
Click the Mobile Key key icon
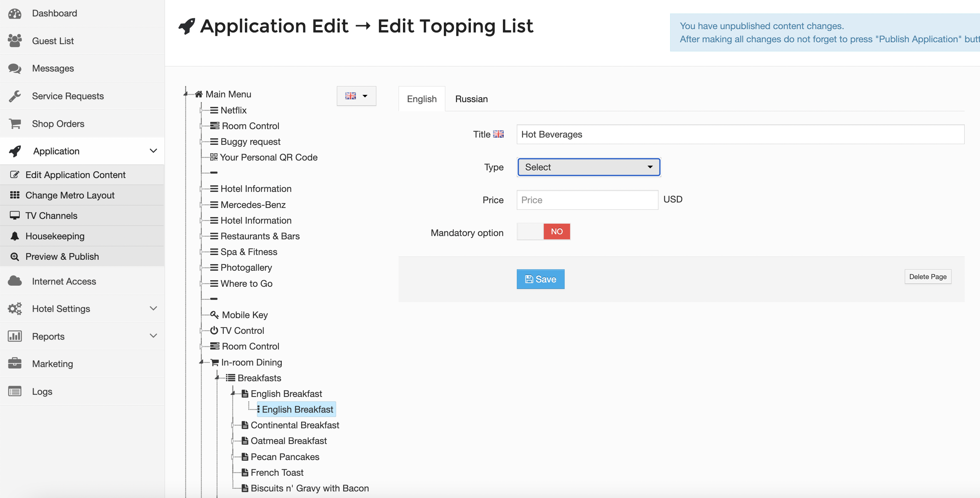pos(215,315)
